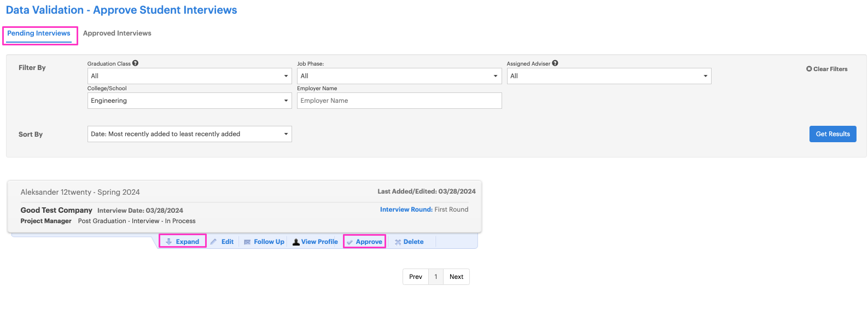This screenshot has width=868, height=309.
Task: Click the Approve checkmark icon
Action: [x=350, y=242]
